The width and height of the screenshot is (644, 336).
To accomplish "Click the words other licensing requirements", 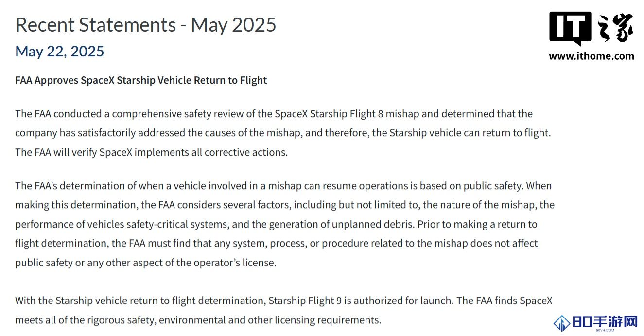I will (314, 320).
